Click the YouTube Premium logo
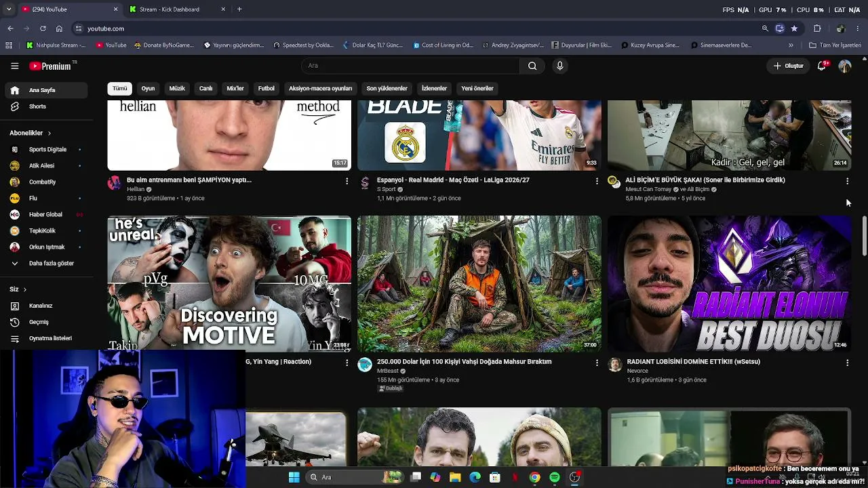The width and height of the screenshot is (868, 488). [x=50, y=66]
